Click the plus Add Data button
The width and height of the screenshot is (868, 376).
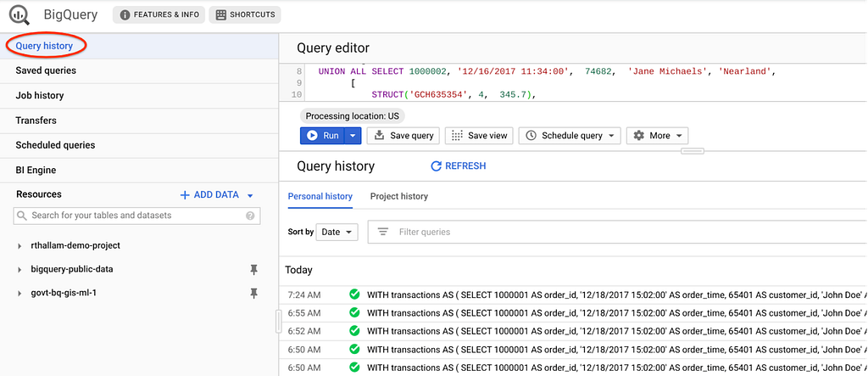tap(210, 194)
